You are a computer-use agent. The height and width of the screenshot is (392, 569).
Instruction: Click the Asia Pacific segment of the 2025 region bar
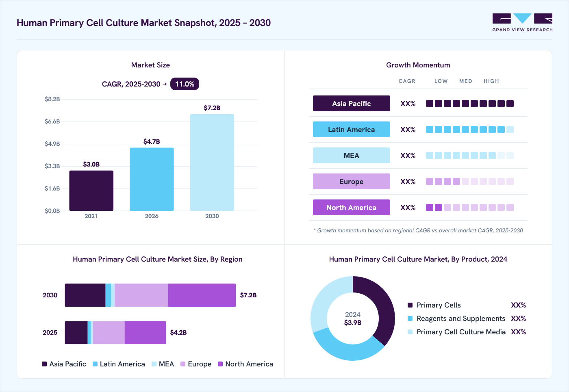click(76, 333)
